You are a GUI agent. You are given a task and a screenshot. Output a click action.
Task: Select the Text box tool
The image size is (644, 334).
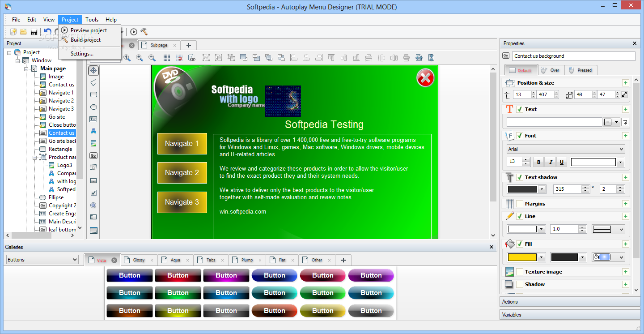93,120
